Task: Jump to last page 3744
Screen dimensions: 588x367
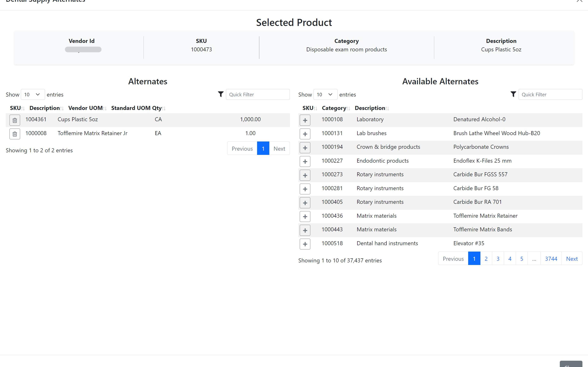Action: [x=551, y=259]
